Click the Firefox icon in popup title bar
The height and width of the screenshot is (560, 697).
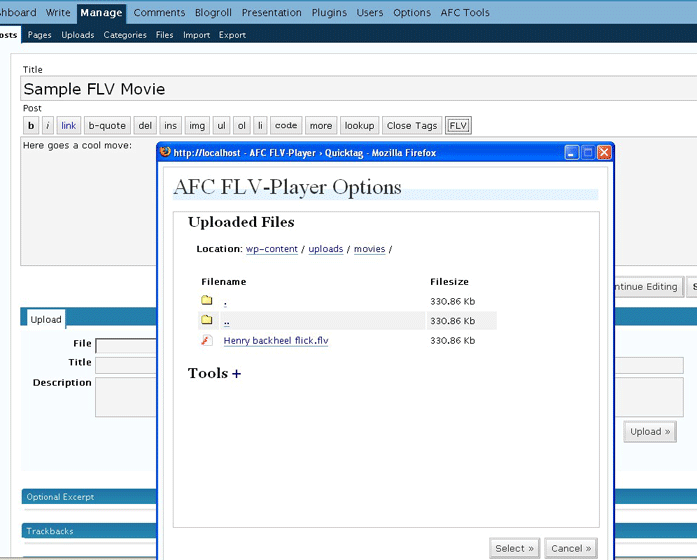click(x=165, y=152)
